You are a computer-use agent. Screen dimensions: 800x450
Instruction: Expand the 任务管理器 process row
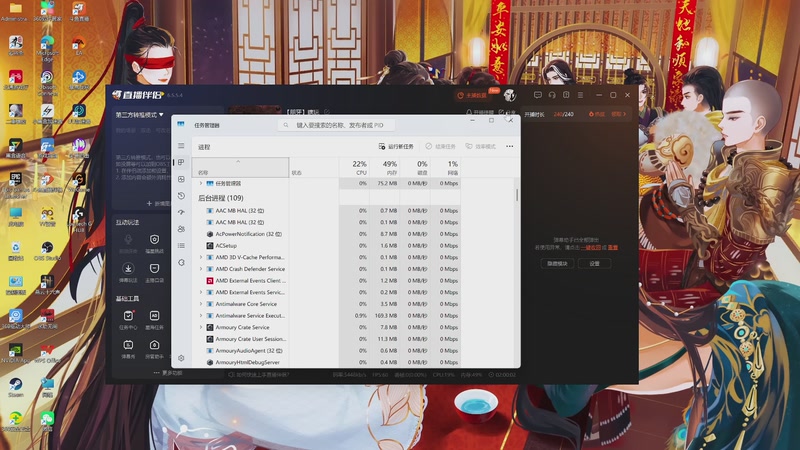tap(201, 183)
